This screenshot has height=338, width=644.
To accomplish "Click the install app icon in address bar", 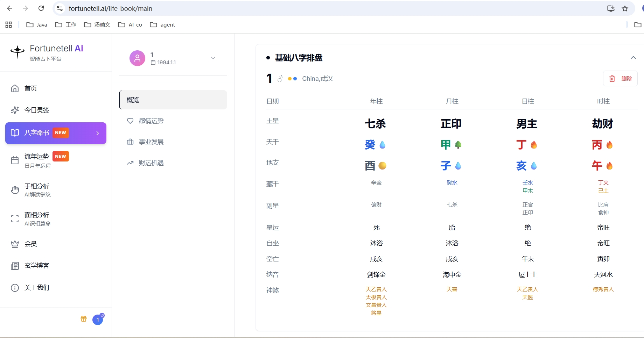I will 611,8.
